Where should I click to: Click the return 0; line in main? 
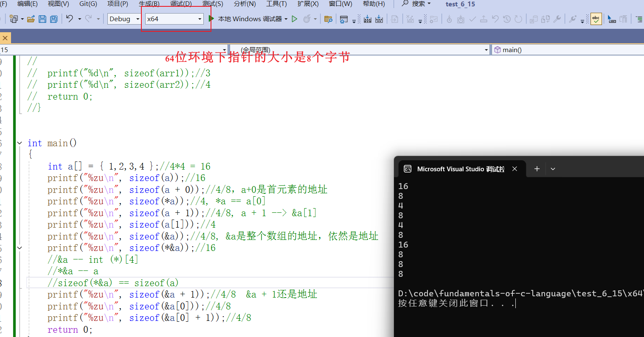coord(70,330)
